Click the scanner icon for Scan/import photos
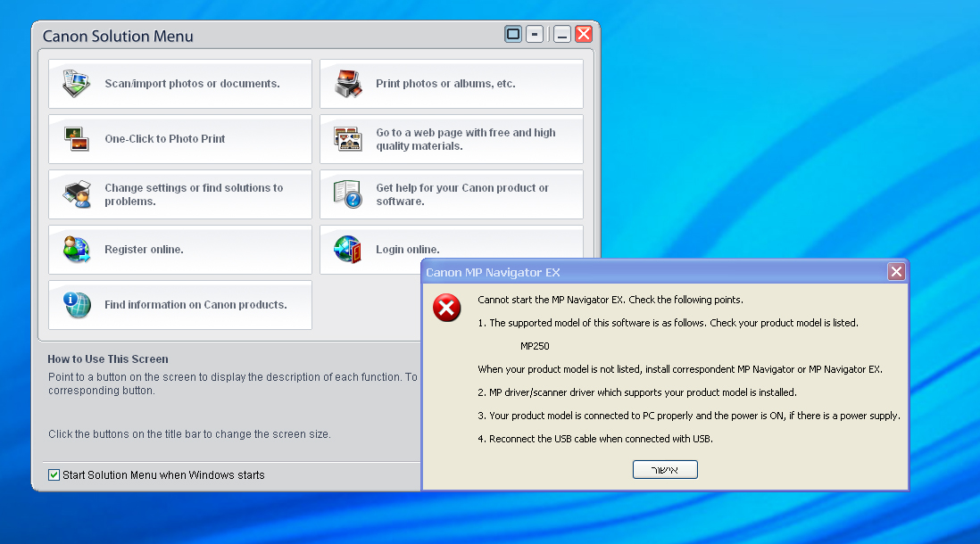 [76, 84]
